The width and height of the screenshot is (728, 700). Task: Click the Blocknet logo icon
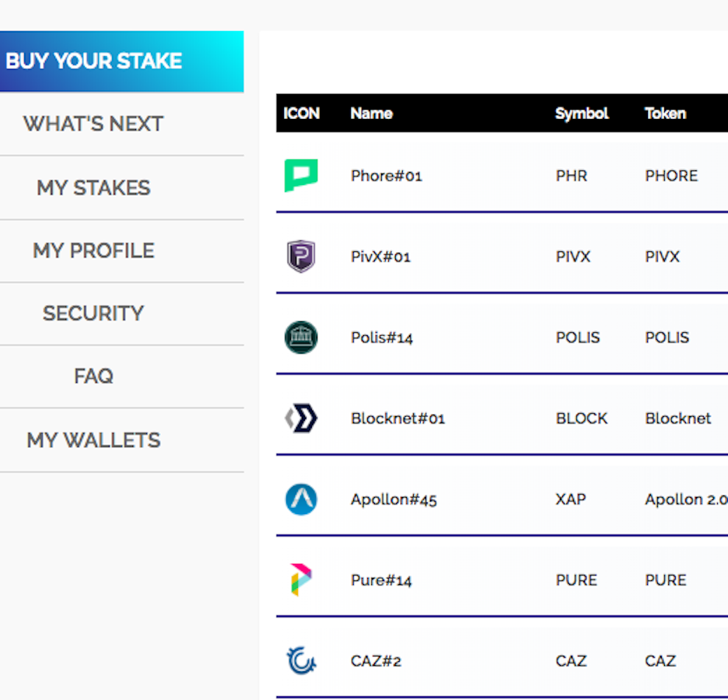point(301,418)
